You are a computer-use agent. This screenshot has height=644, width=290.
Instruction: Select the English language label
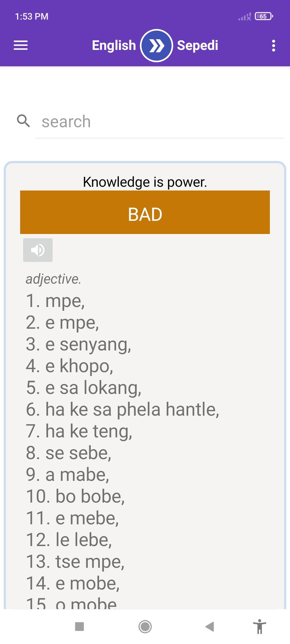pos(114,45)
